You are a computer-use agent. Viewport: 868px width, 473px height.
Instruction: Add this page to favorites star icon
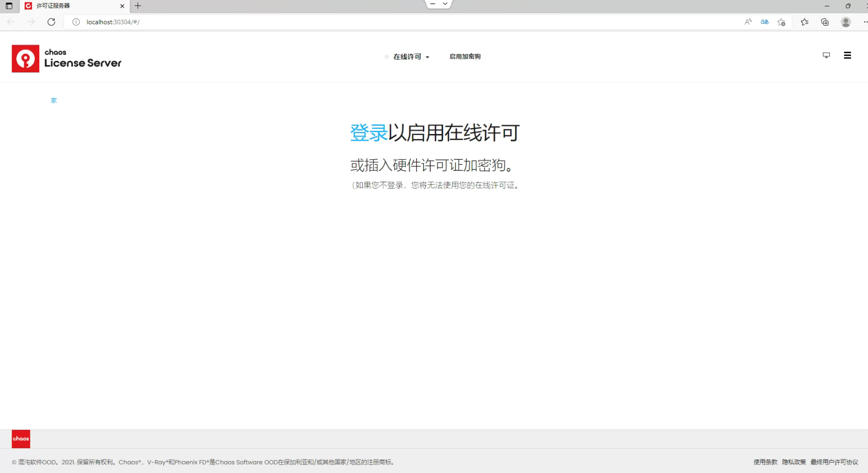pos(782,22)
